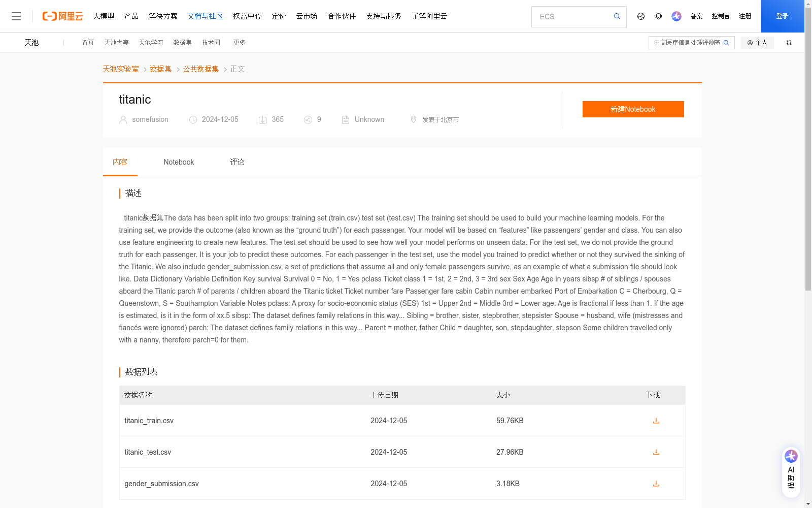Click the 登录 button
The width and height of the screenshot is (812, 508).
click(782, 16)
